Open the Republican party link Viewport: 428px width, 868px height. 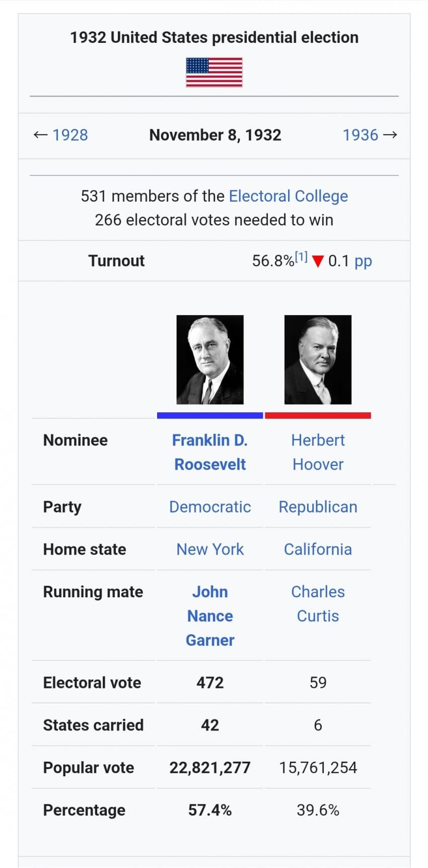[318, 507]
